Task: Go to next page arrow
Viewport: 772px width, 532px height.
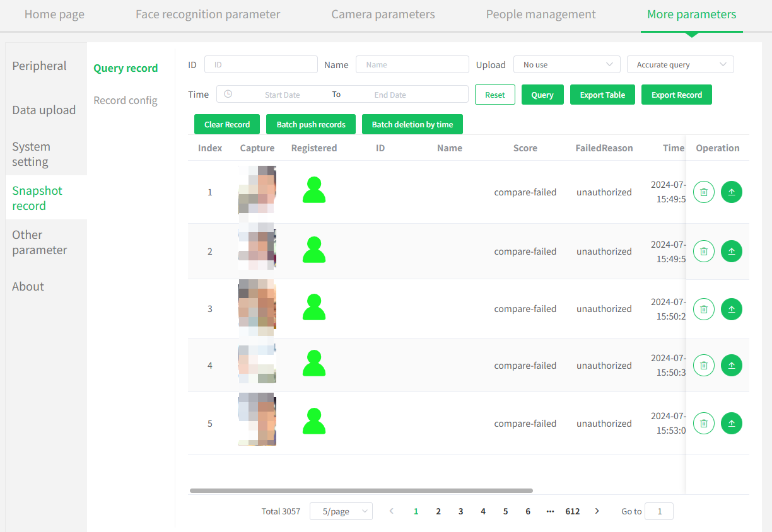Action: click(x=597, y=511)
